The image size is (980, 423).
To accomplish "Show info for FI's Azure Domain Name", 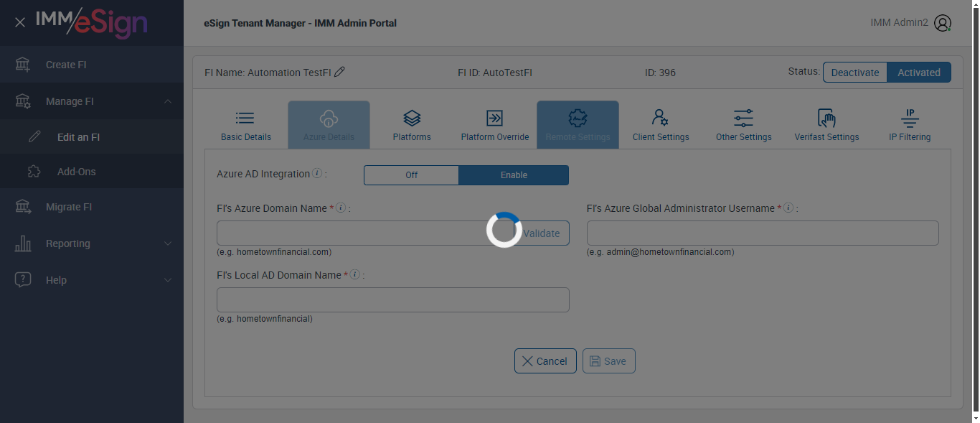I will point(341,208).
